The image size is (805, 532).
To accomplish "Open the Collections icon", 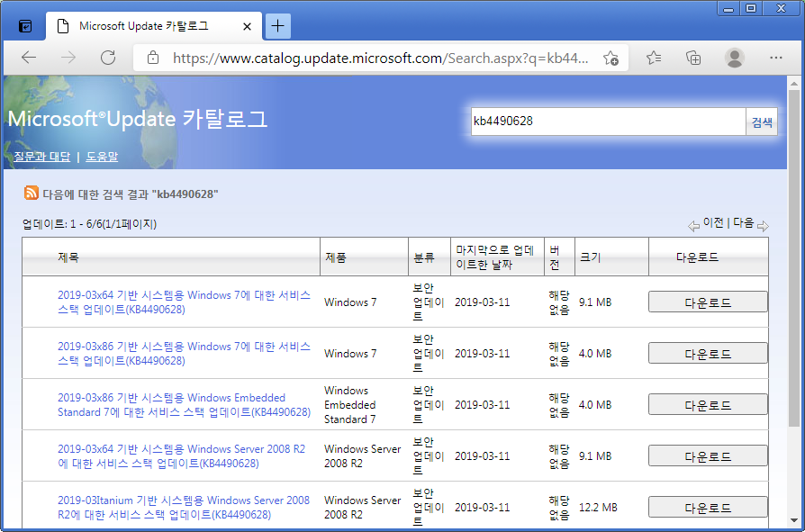I will 693,58.
